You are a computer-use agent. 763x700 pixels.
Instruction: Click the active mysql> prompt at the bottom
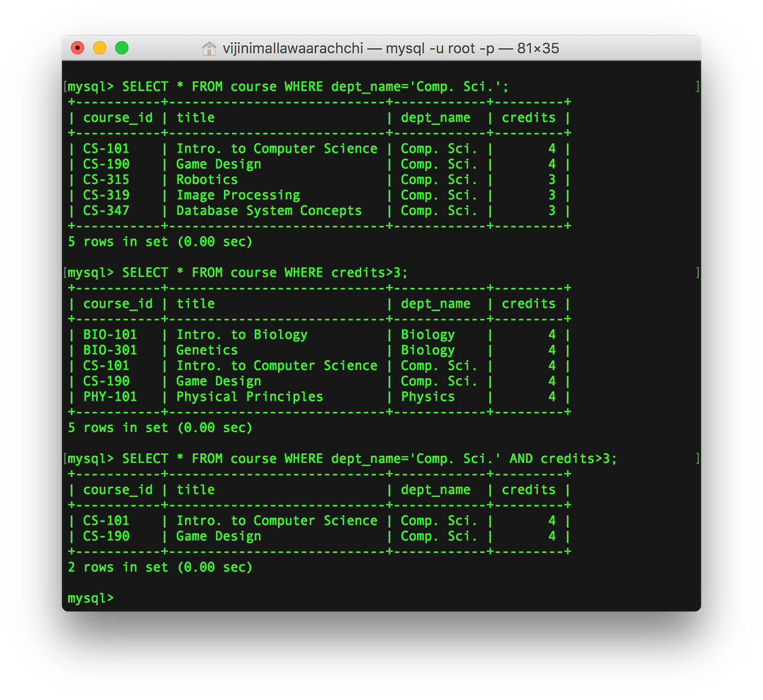click(90, 598)
